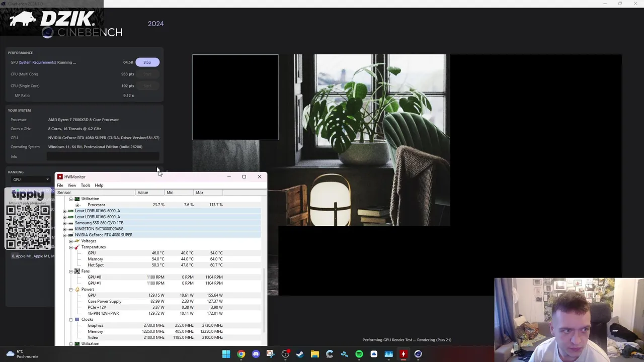Expand the Processor utilization row
The height and width of the screenshot is (362, 644).
(x=77, y=205)
